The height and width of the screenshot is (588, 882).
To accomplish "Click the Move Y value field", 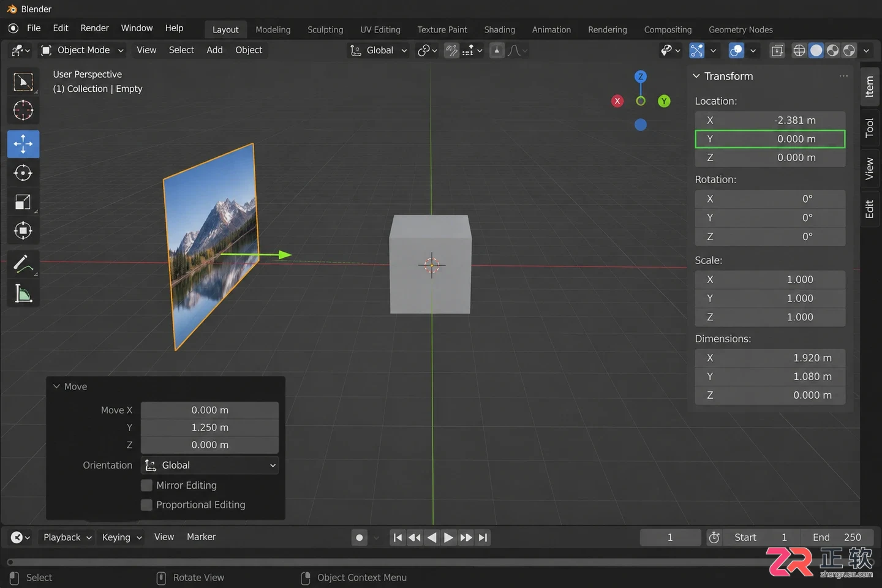I will (209, 428).
